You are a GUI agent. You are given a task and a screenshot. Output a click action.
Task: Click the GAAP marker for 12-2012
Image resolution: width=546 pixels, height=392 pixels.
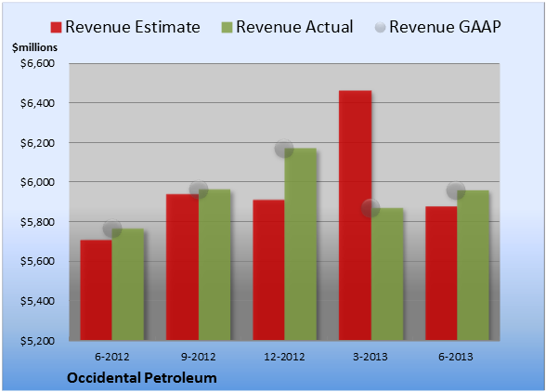click(284, 149)
